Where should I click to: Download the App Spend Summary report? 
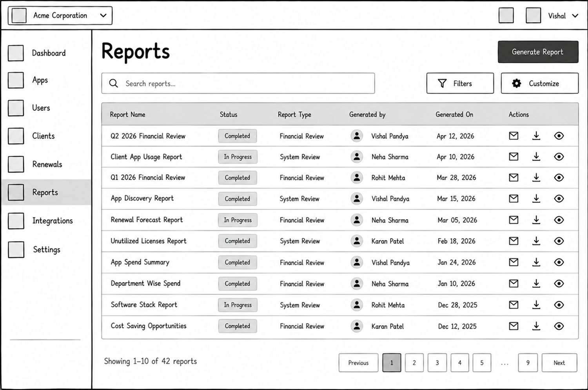point(536,262)
